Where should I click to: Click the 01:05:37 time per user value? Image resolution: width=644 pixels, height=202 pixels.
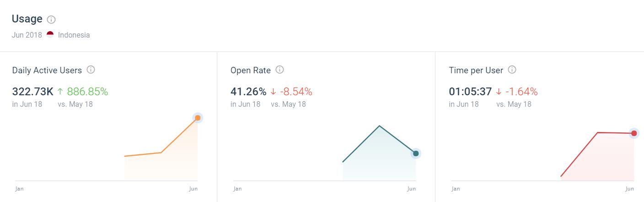(470, 92)
